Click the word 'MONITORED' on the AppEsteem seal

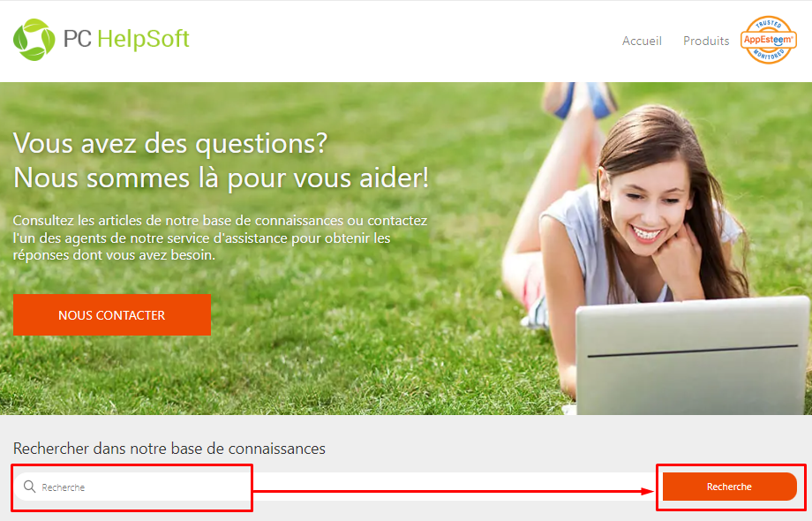click(769, 55)
